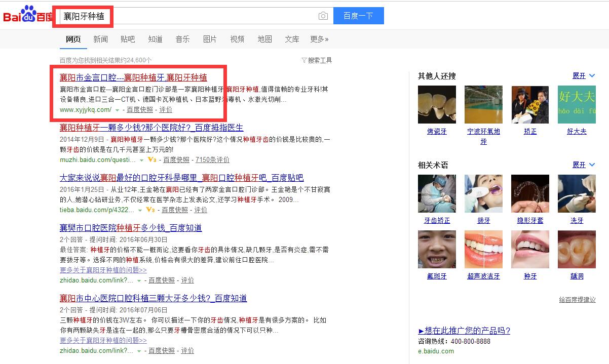
Task: Switch to the 新闻 tab
Action: coord(101,39)
